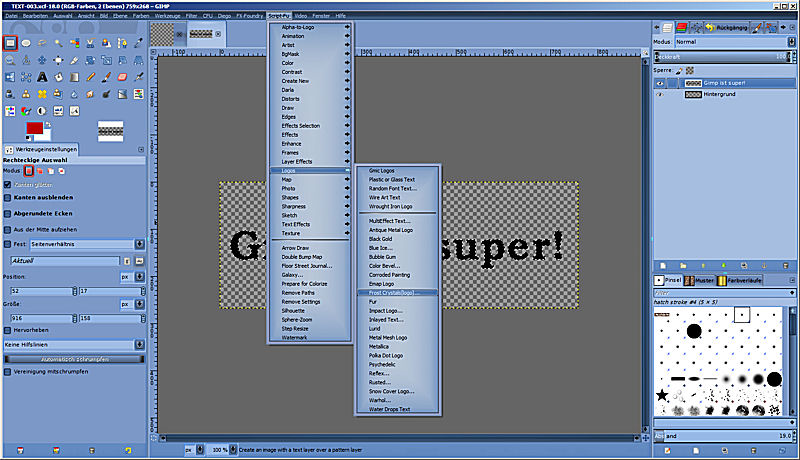Screen dimensions: 800x460
Task: Select the Fuzzy Select wand tool
Action: pyautogui.click(x=58, y=43)
